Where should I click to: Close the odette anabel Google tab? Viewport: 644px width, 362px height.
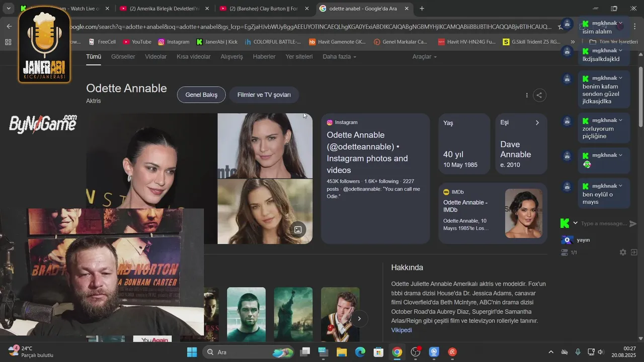coord(407,9)
